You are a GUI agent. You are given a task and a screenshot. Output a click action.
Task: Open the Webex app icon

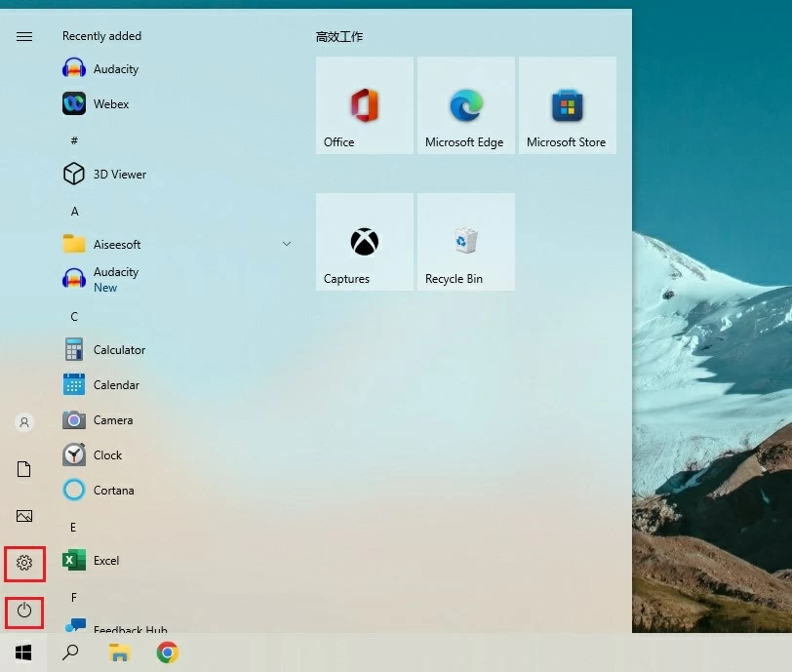click(x=74, y=104)
